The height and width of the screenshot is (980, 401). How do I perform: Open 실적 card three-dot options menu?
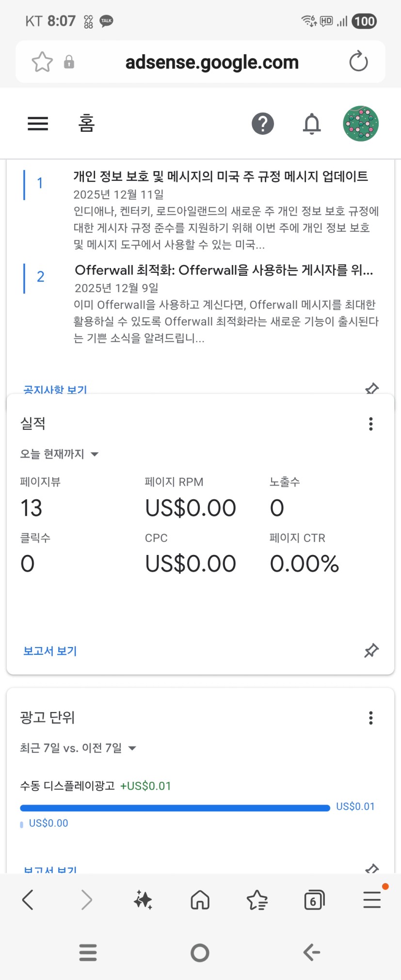[x=371, y=424]
